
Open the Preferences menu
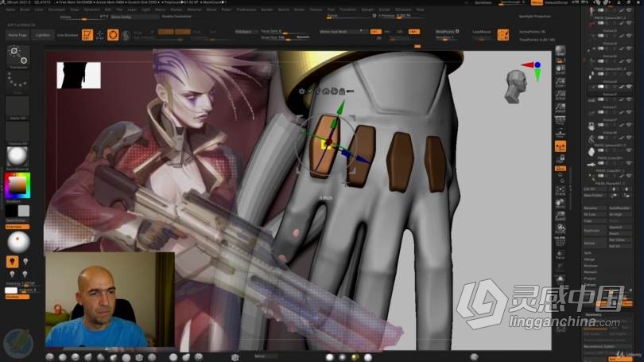pyautogui.click(x=246, y=10)
